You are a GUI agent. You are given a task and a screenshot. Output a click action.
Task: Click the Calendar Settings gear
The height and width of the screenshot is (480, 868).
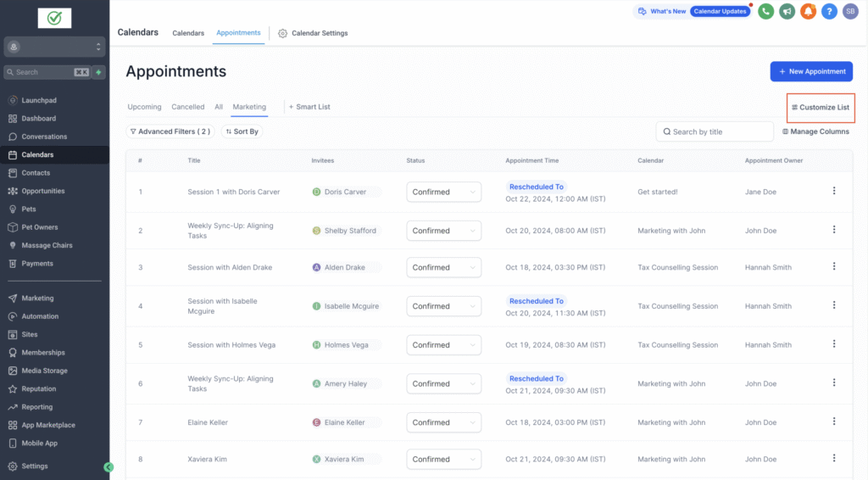pyautogui.click(x=283, y=33)
